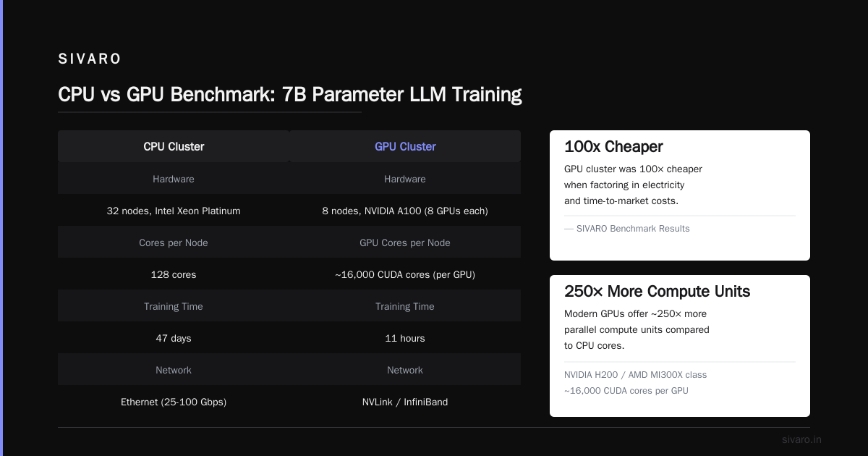Image resolution: width=868 pixels, height=456 pixels.
Task: Select the paragraph starting "Modern GPUs offer ~250× more"
Action: [637, 329]
